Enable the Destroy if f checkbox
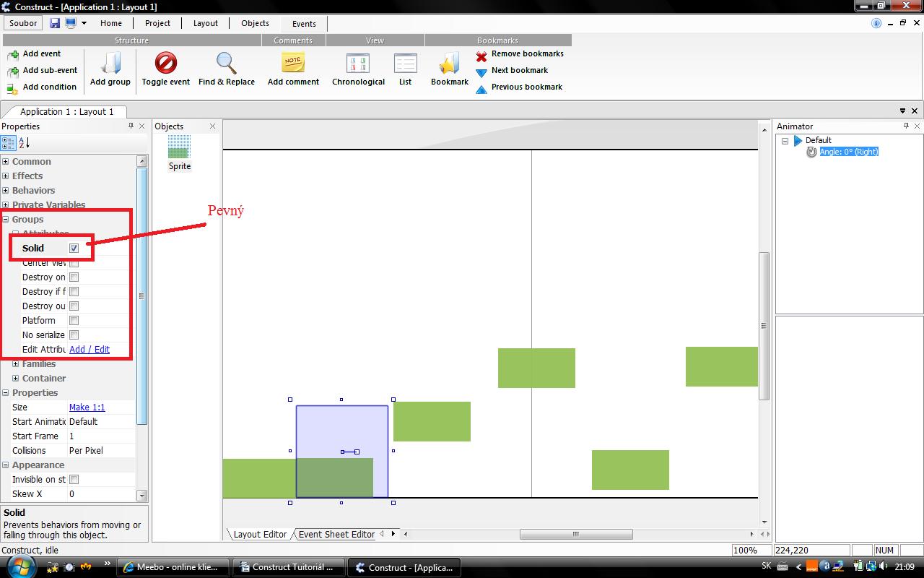The height and width of the screenshot is (578, 924). tap(74, 291)
